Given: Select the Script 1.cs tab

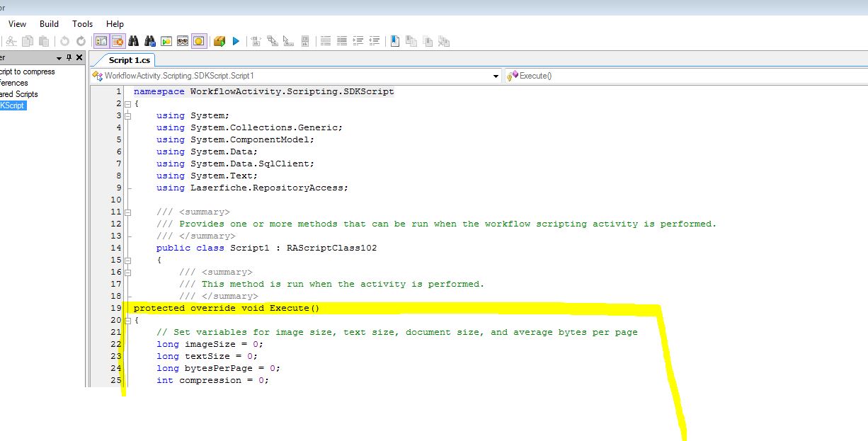Looking at the screenshot, I should (x=129, y=60).
